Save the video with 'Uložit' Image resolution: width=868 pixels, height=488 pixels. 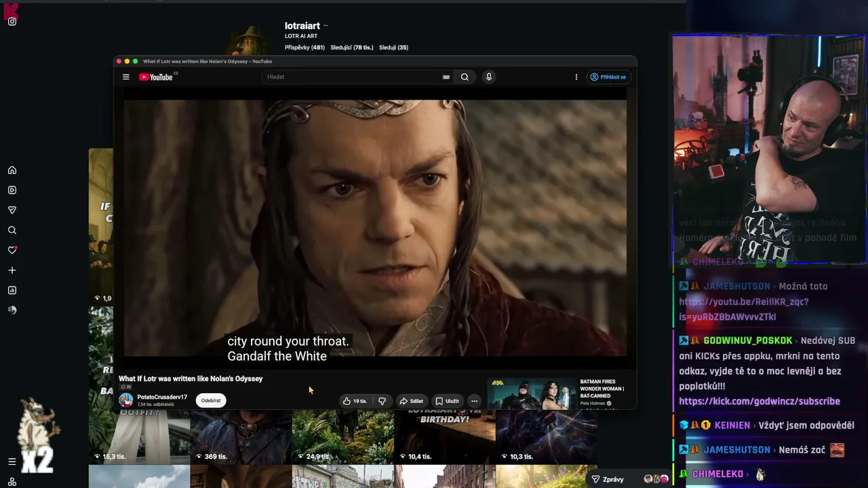click(447, 401)
